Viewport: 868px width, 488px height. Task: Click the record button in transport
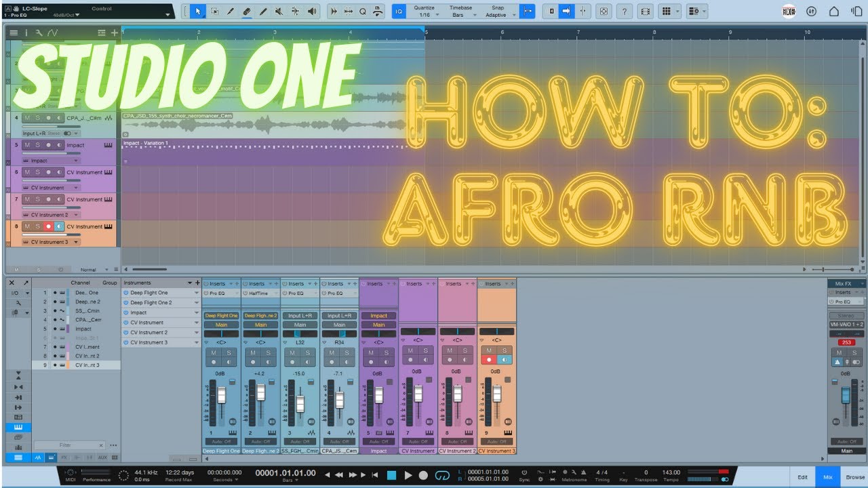pyautogui.click(x=423, y=475)
